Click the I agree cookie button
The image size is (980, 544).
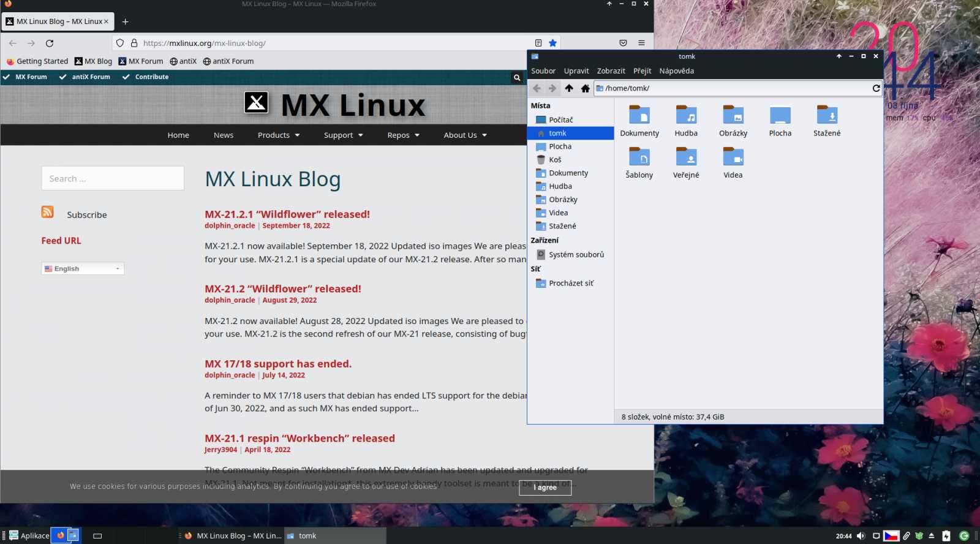coord(545,488)
